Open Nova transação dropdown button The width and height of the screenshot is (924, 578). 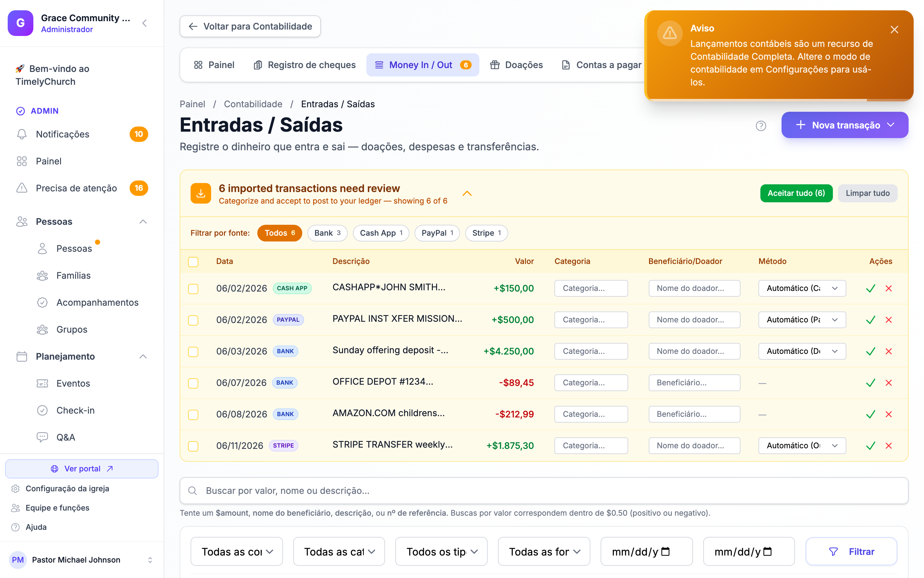pyautogui.click(x=844, y=125)
